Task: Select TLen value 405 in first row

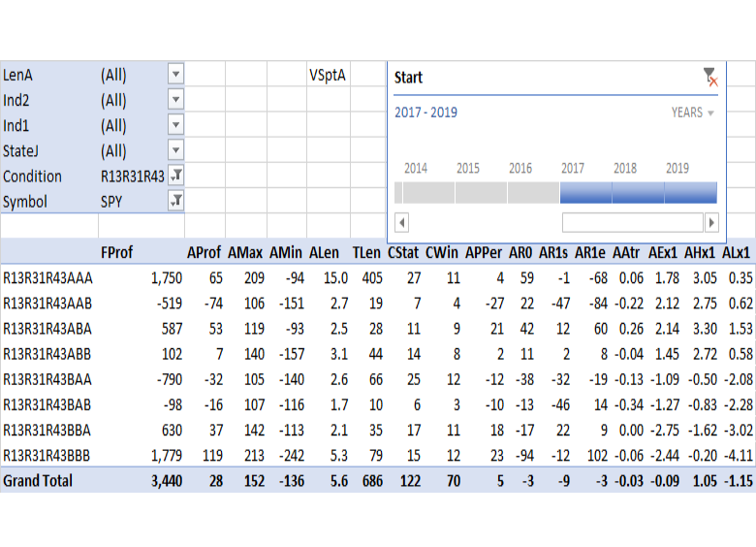Action: (372, 278)
